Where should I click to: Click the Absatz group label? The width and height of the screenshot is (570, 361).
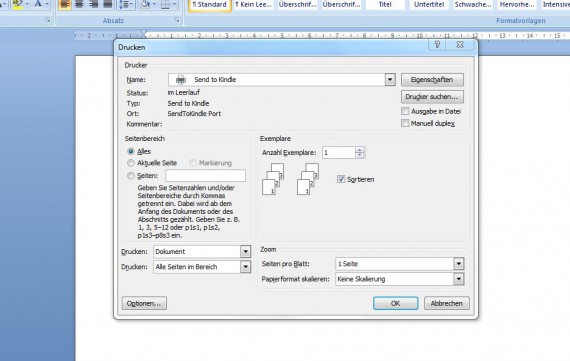point(113,21)
